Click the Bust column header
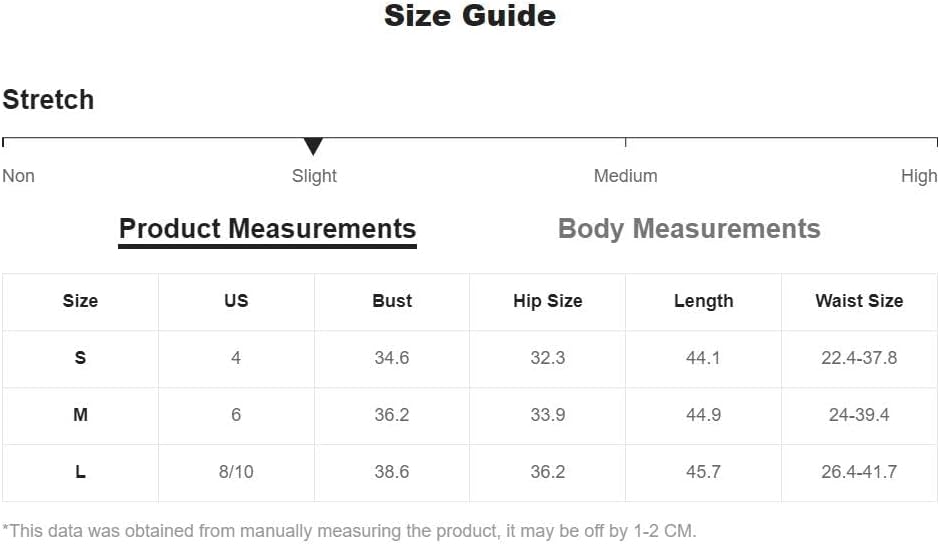 [392, 301]
